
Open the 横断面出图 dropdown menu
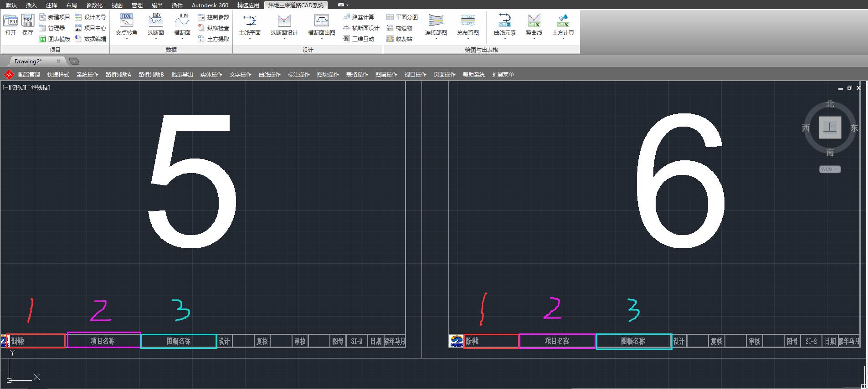click(x=322, y=38)
